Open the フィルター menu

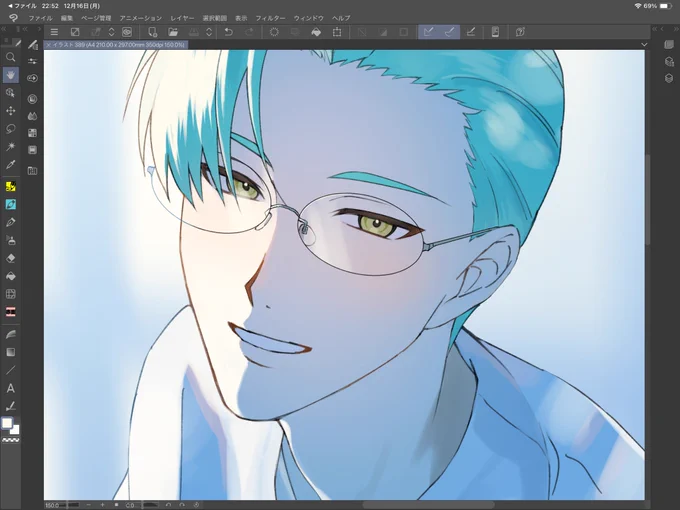pos(270,18)
